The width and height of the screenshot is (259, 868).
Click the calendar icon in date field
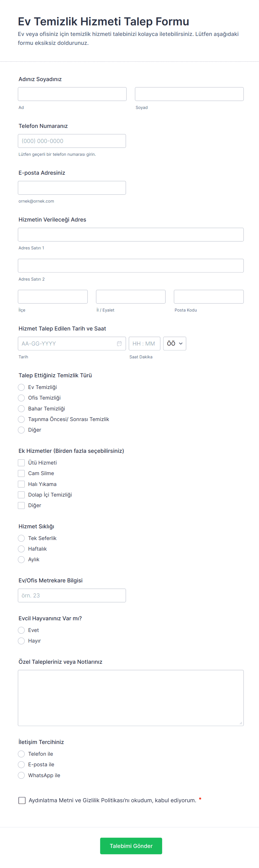point(119,343)
